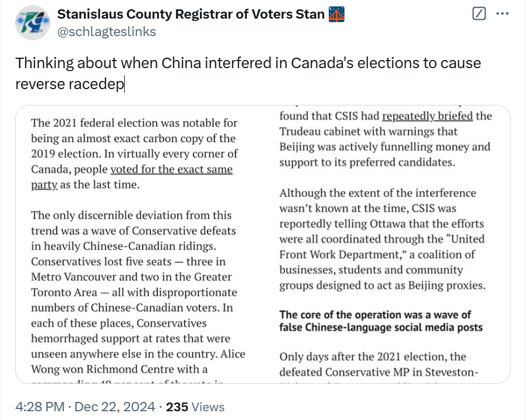Screen dimensions: 531x420
Task: Open the Stanislaus County profile avatar
Action: pos(33,22)
